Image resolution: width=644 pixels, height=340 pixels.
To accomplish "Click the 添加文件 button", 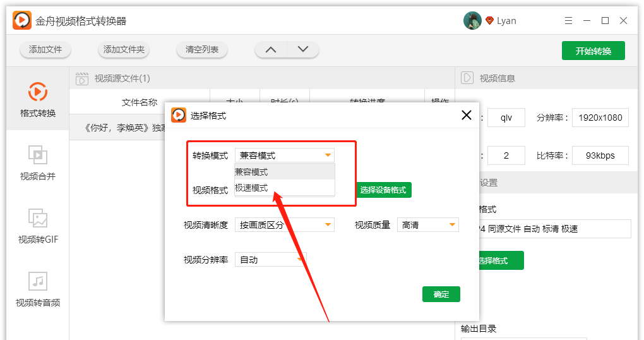I will [x=45, y=49].
